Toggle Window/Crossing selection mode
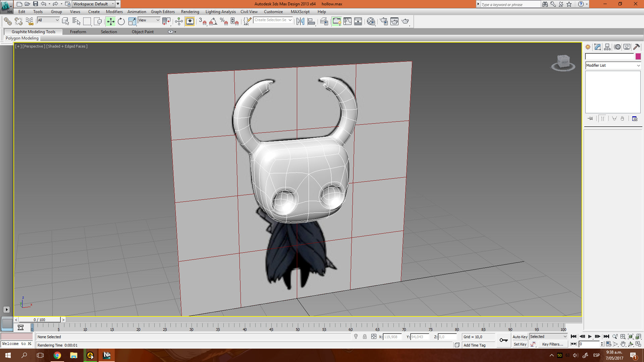 point(98,21)
